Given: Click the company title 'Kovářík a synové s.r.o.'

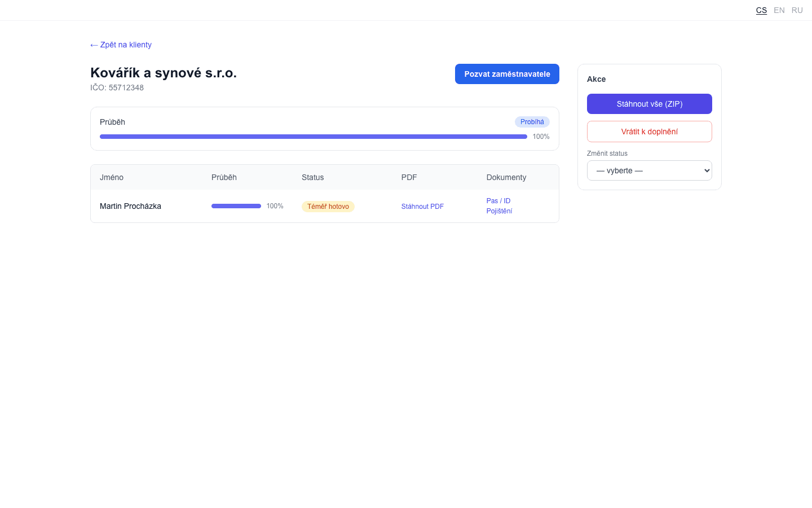Looking at the screenshot, I should pos(164,73).
